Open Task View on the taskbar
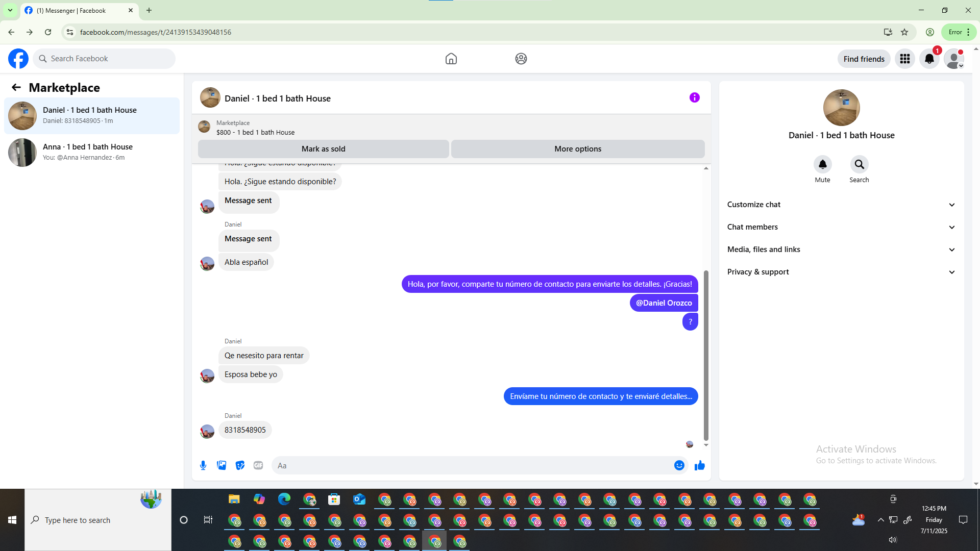This screenshot has width=980, height=551. coord(208,520)
